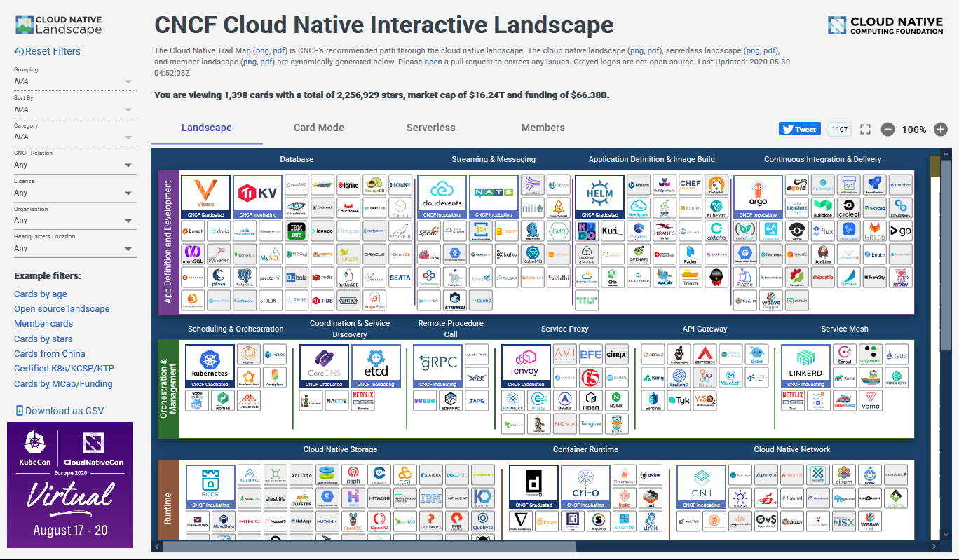Select the cilium logo

[844, 475]
